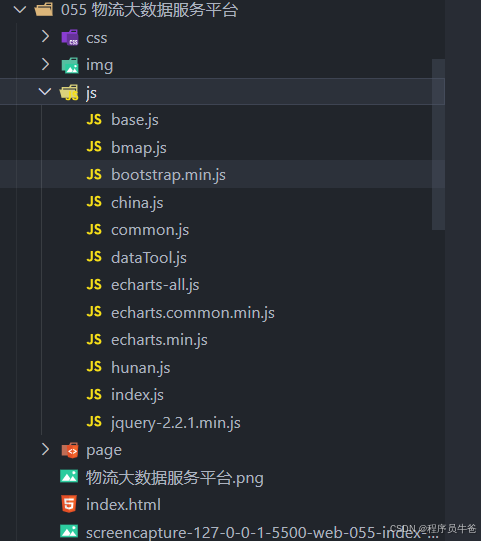Collapse the 055 物流大数据服务平台 root folder
The width and height of the screenshot is (481, 541).
point(20,10)
